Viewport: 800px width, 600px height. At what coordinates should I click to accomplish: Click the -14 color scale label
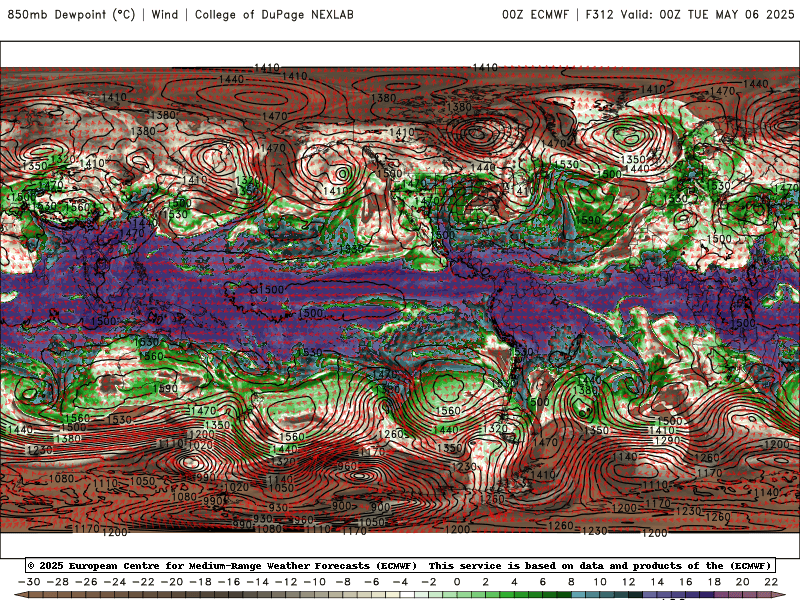(258, 582)
